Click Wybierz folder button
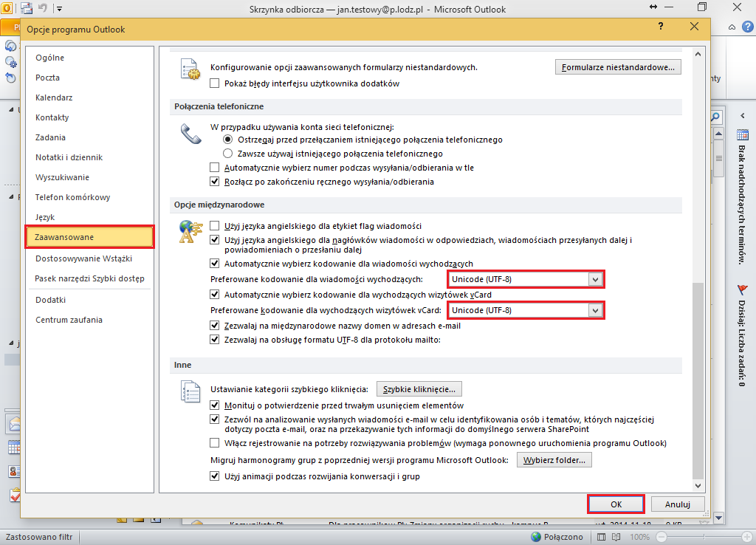756x545 pixels. point(554,460)
